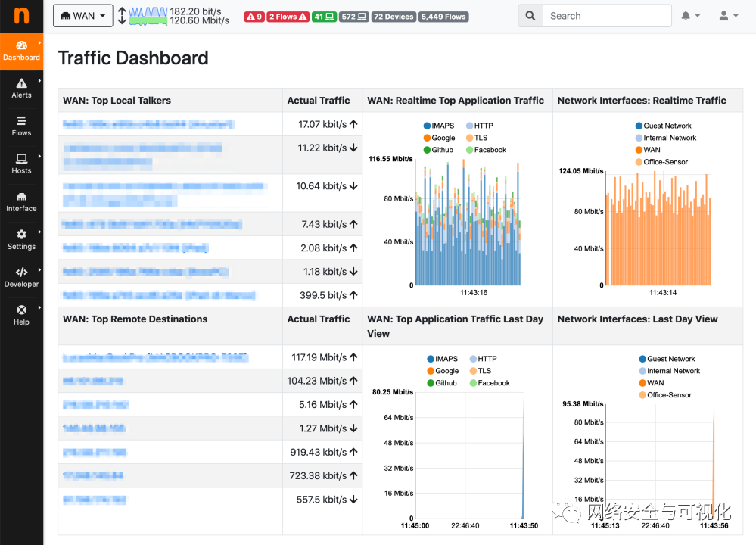Screen dimensions: 756x545
Task: Toggle HTTP series in realtime application chart
Action: tap(479, 126)
